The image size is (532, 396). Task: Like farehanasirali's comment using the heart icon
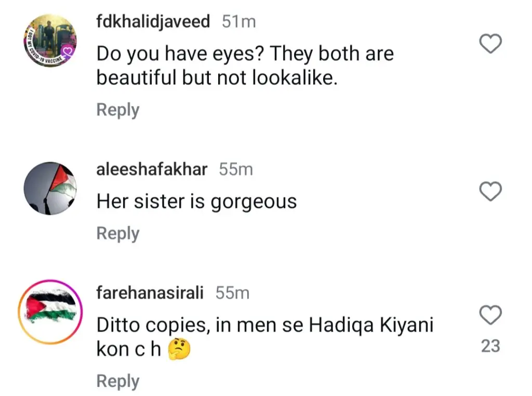[489, 314]
